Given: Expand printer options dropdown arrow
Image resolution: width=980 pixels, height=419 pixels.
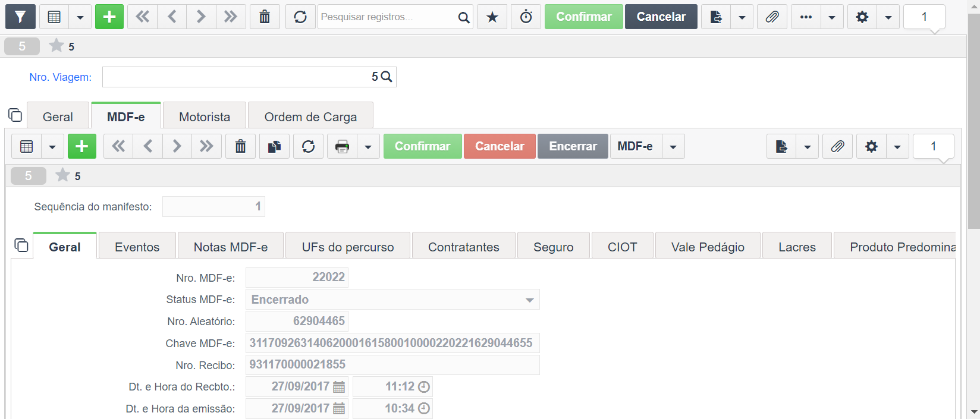Looking at the screenshot, I should coord(368,146).
